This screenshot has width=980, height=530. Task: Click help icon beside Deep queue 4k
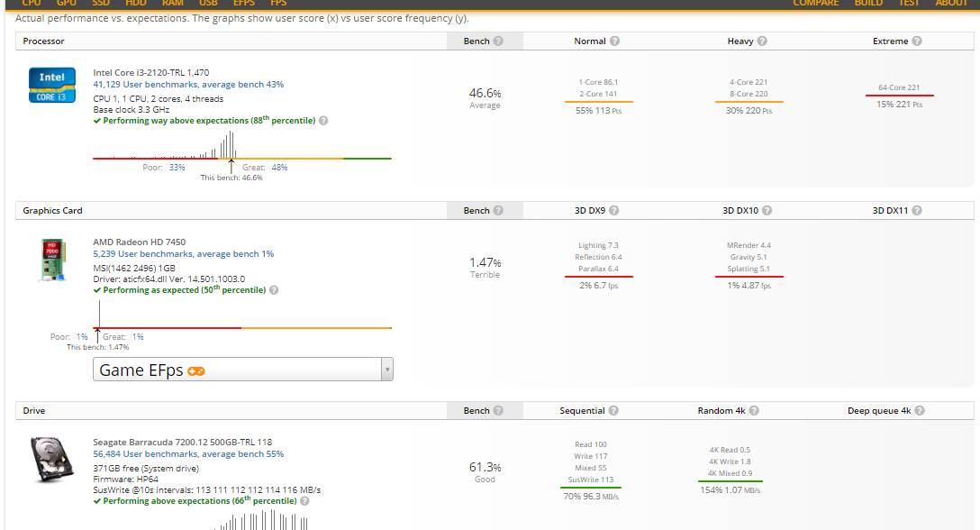tap(920, 411)
